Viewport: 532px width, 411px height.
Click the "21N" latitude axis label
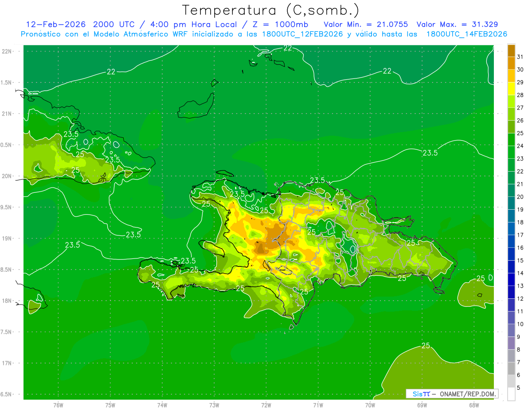[8, 114]
